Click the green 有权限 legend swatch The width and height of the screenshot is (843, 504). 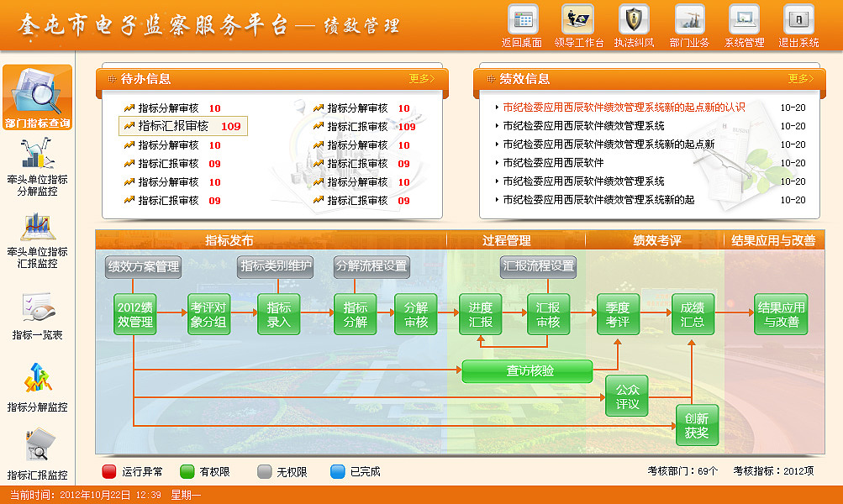point(187,472)
